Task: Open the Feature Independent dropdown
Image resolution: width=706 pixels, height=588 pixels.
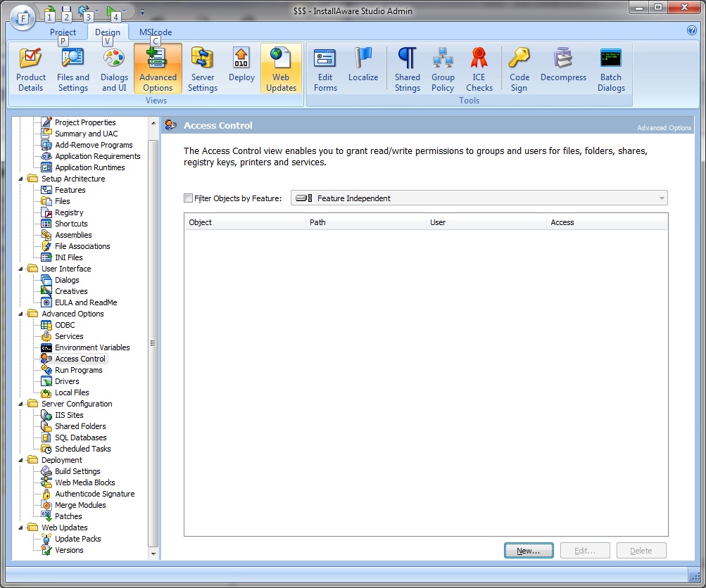Action: pos(479,198)
